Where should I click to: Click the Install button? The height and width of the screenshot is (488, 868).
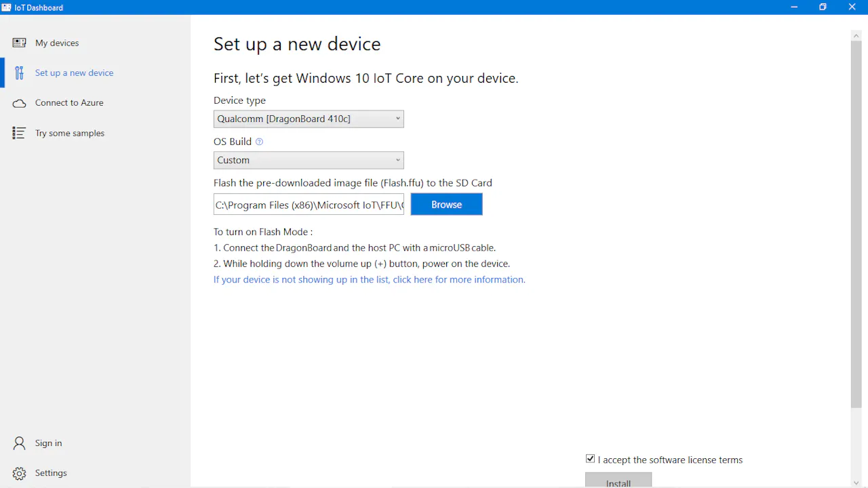[x=618, y=481]
